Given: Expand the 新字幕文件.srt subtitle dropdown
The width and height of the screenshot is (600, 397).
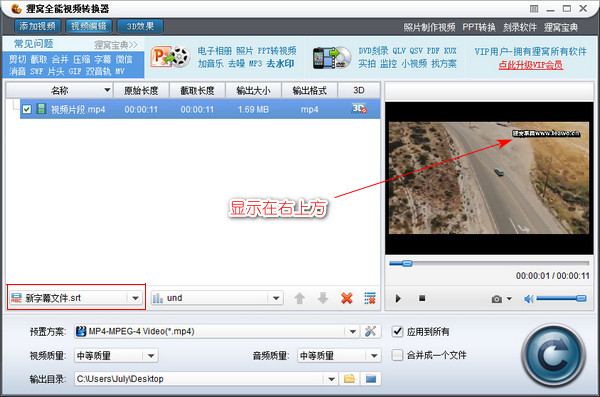Looking at the screenshot, I should pyautogui.click(x=135, y=298).
